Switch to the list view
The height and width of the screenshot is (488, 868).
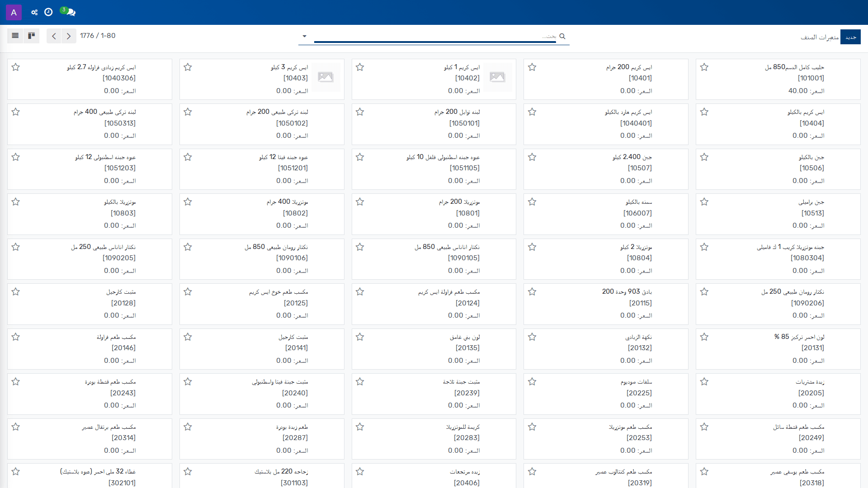tap(15, 36)
